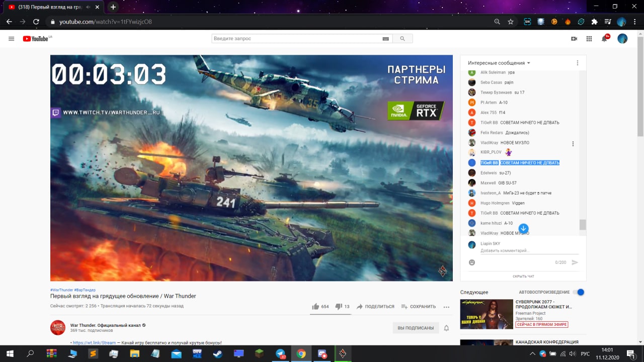Click the flame extension icon
The image size is (644, 362).
pos(568,22)
